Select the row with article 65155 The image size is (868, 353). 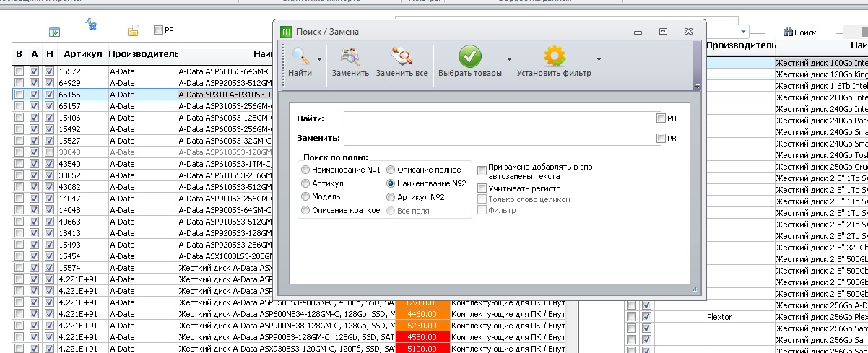(x=142, y=95)
